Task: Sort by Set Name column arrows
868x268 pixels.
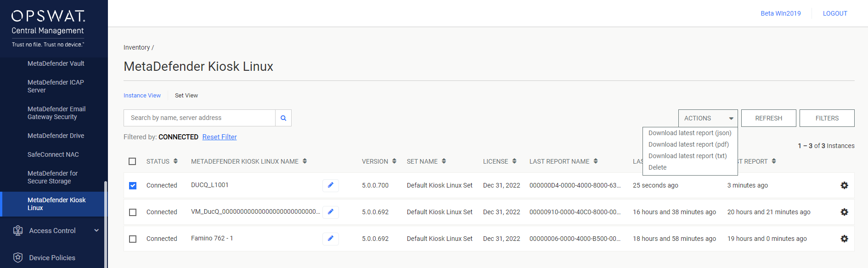Action: tap(444, 161)
